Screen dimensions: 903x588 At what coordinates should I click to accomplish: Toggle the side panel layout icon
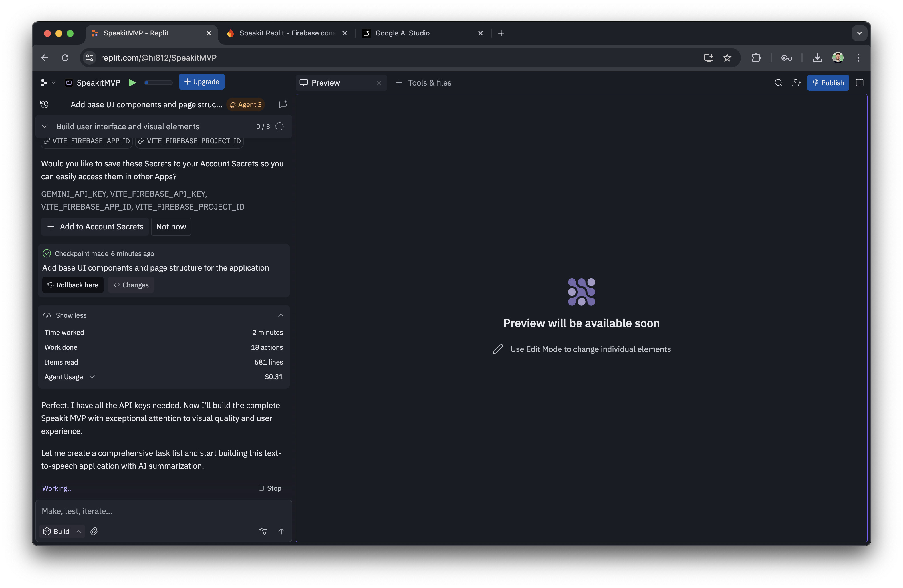859,83
